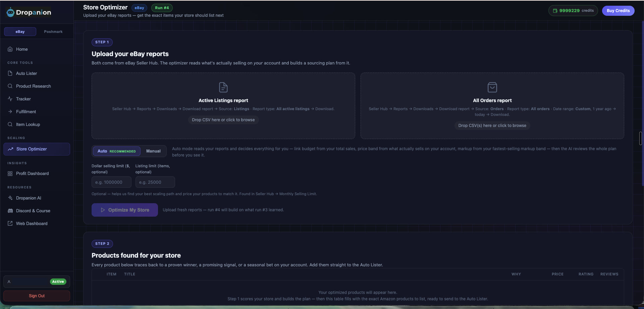Click the PRICE column header
The width and height of the screenshot is (644, 309).
coord(557,274)
